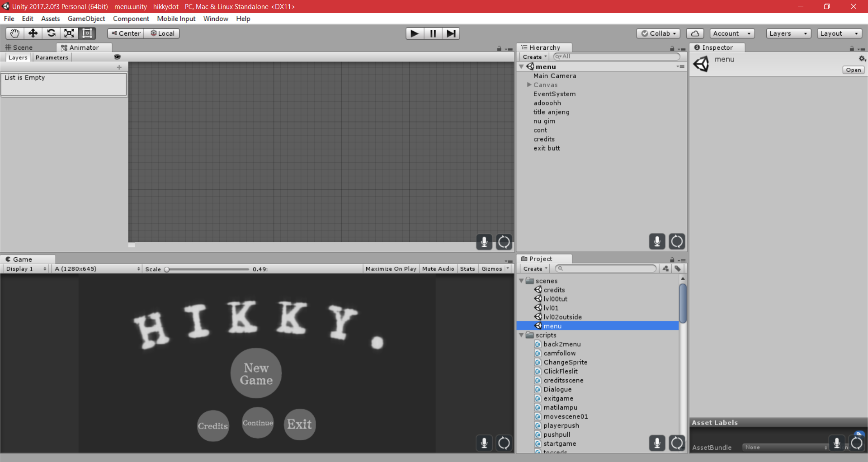Screen dimensions: 868x462
Task: Click the Exit button in Game view
Action: [300, 424]
